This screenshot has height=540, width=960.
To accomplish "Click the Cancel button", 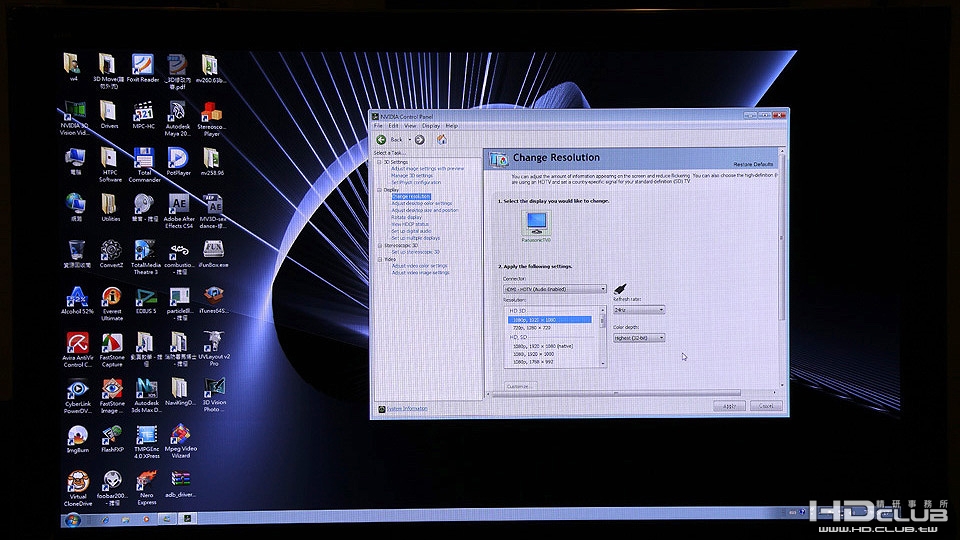I will 766,406.
